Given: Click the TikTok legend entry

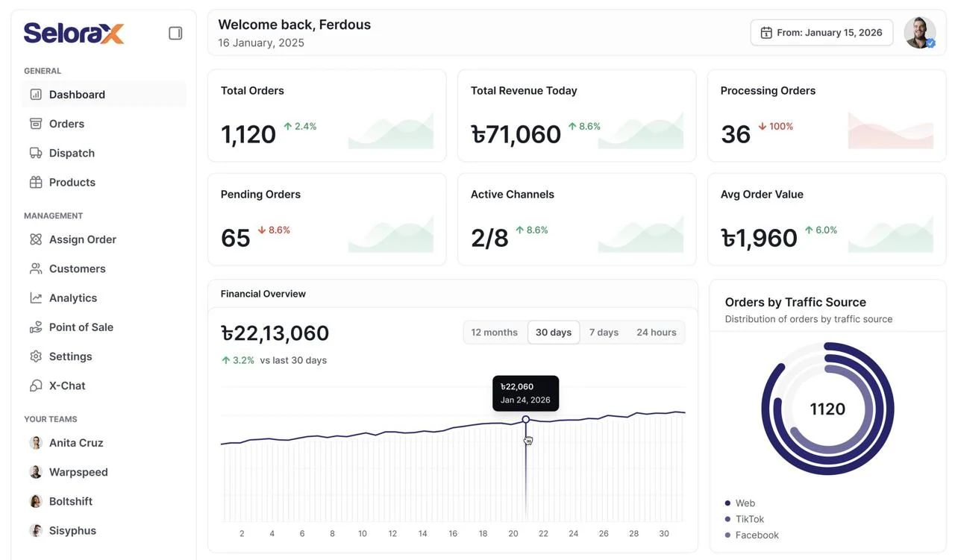Looking at the screenshot, I should point(745,519).
